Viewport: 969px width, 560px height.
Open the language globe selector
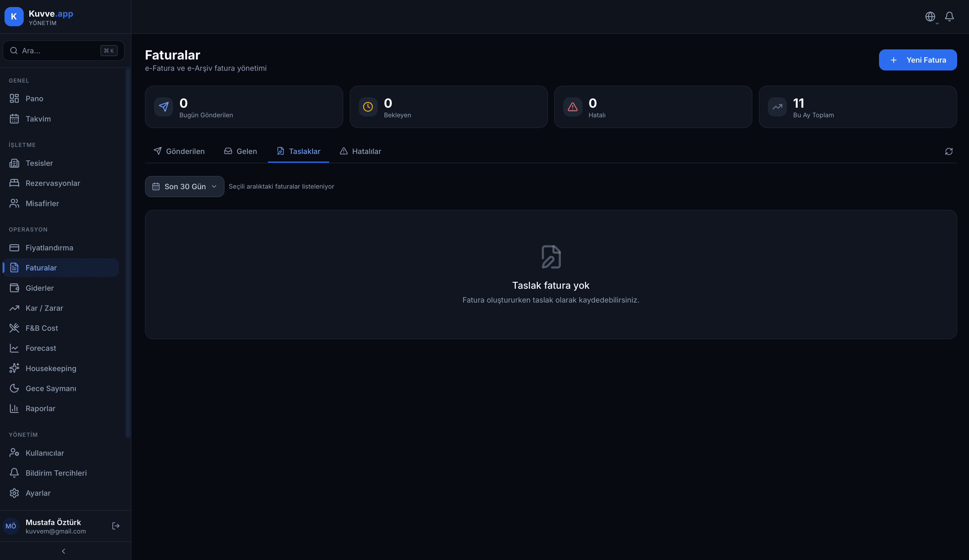point(930,17)
